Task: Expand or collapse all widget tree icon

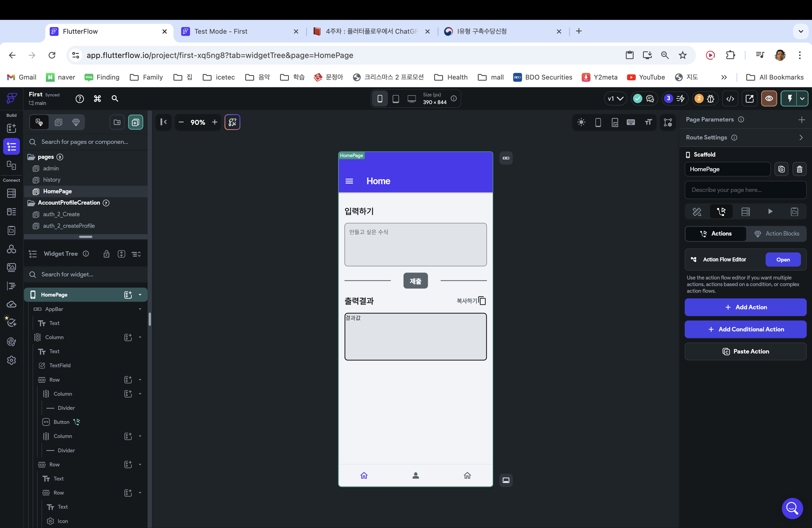Action: point(122,254)
